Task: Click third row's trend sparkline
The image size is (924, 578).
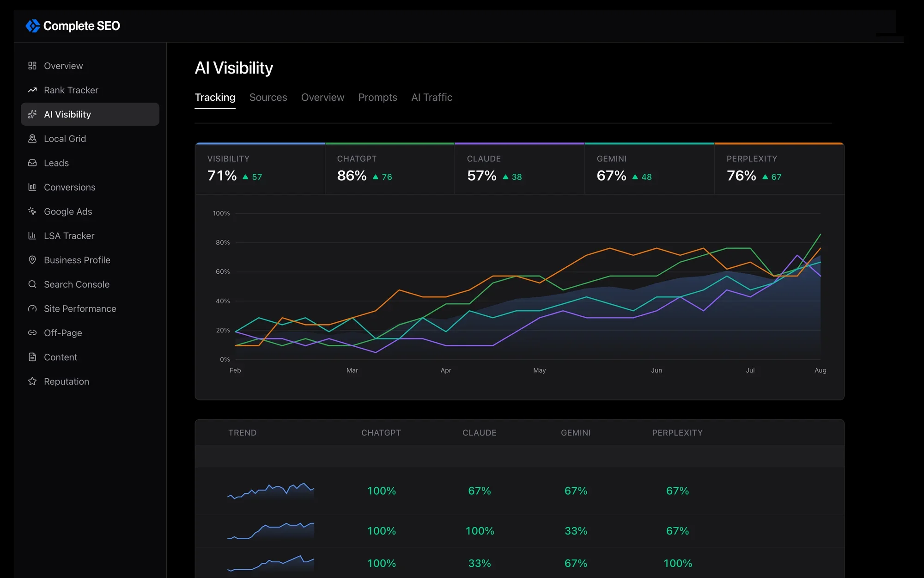Action: (271, 563)
